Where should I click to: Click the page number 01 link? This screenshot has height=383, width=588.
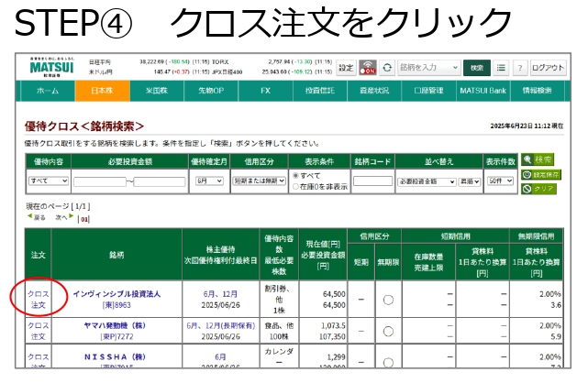(x=84, y=219)
